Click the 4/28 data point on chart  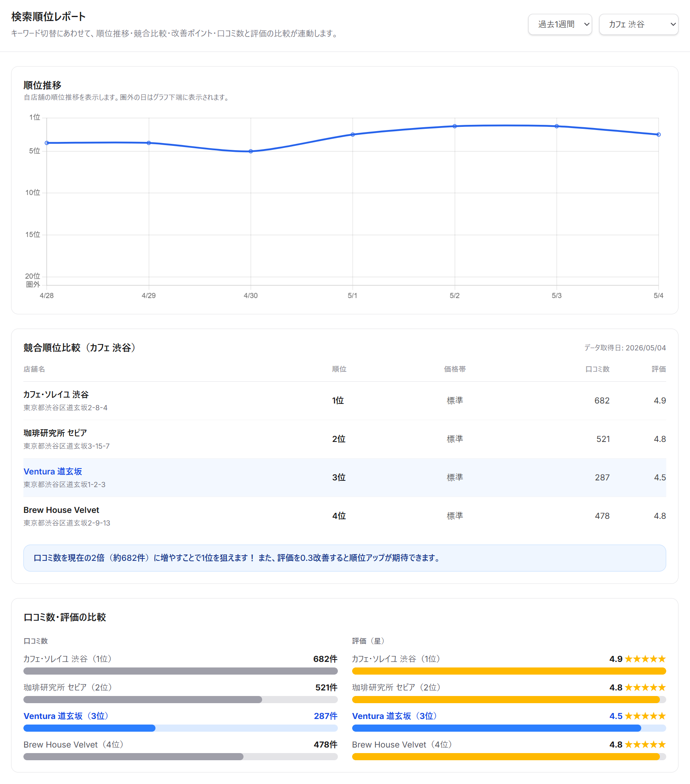[x=47, y=143]
